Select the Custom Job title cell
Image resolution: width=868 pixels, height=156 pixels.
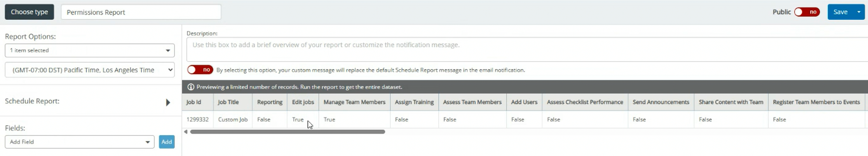click(x=233, y=120)
